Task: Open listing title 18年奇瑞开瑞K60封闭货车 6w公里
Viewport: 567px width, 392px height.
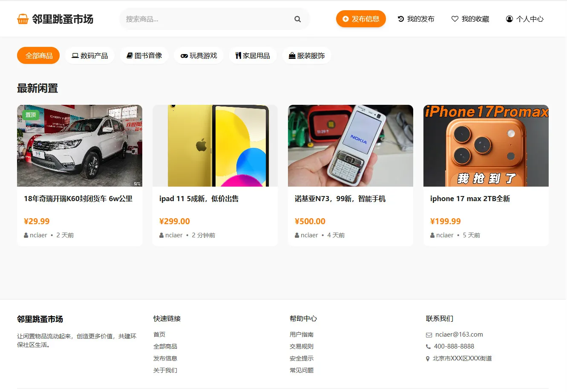Action: tap(78, 199)
